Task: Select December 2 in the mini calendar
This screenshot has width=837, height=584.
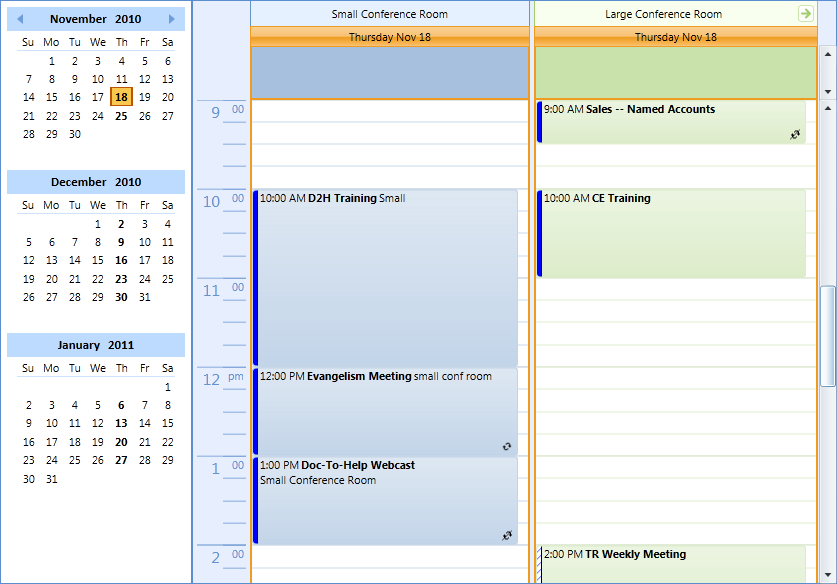Action: 121,224
